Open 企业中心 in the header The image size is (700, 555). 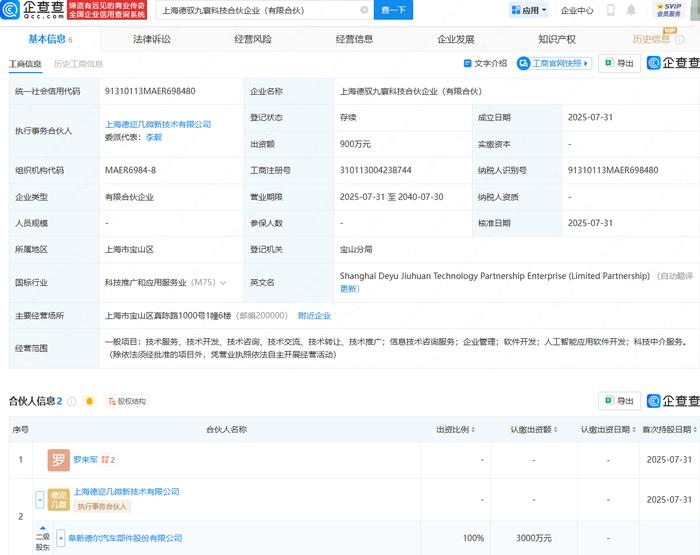coord(577,10)
